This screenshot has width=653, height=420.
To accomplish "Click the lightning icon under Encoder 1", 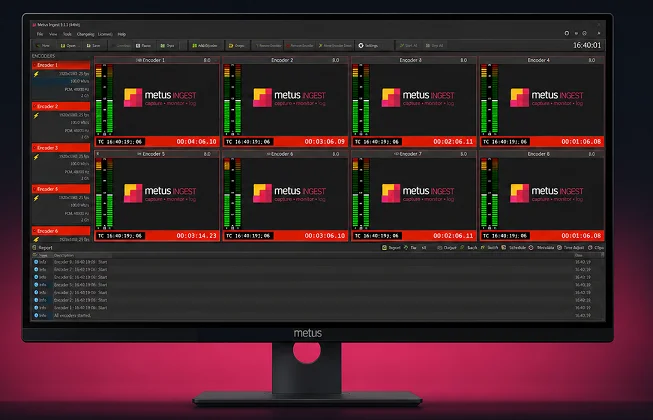I will (x=36, y=74).
